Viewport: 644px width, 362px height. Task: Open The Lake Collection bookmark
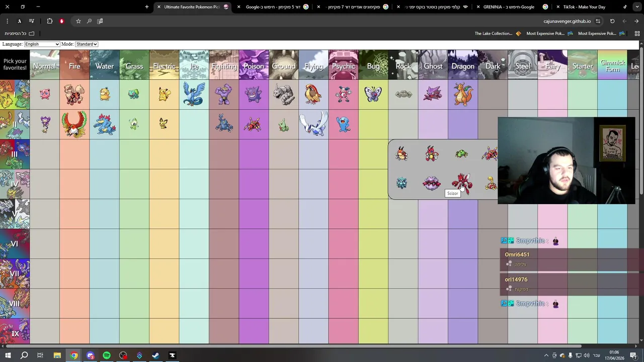498,34
